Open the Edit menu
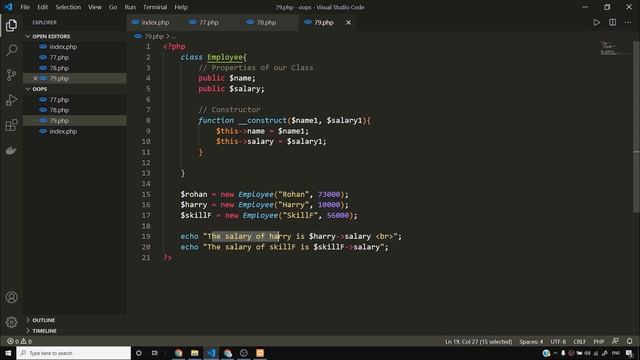 click(x=42, y=7)
